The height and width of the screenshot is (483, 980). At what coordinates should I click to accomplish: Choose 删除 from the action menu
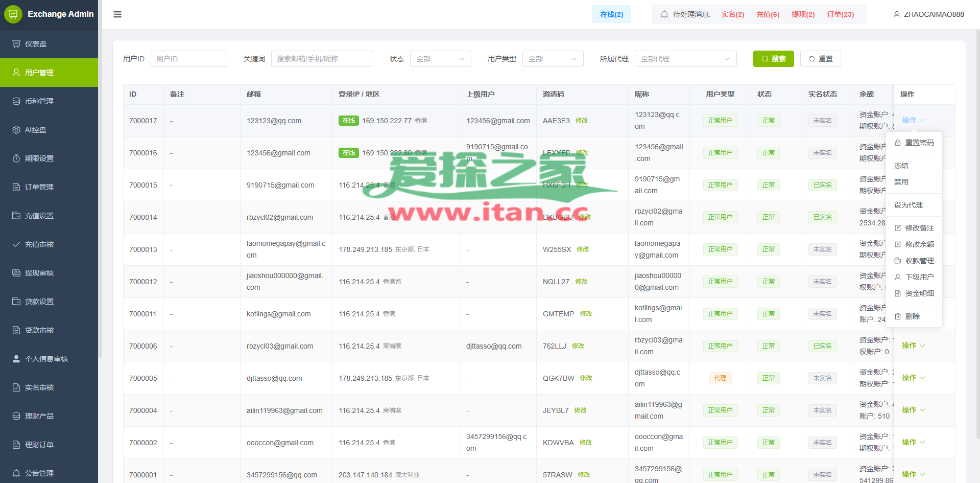click(x=914, y=316)
